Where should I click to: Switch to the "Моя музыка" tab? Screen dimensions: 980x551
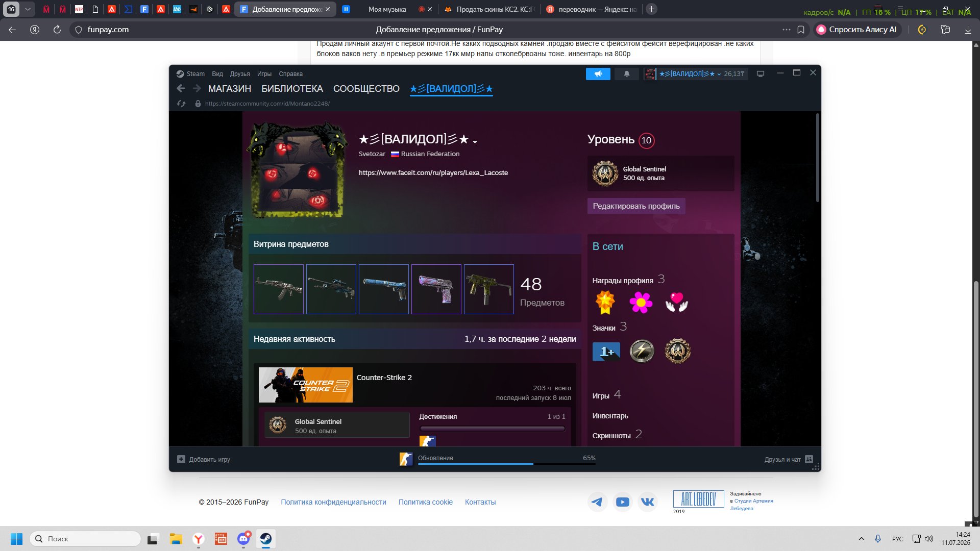387,9
